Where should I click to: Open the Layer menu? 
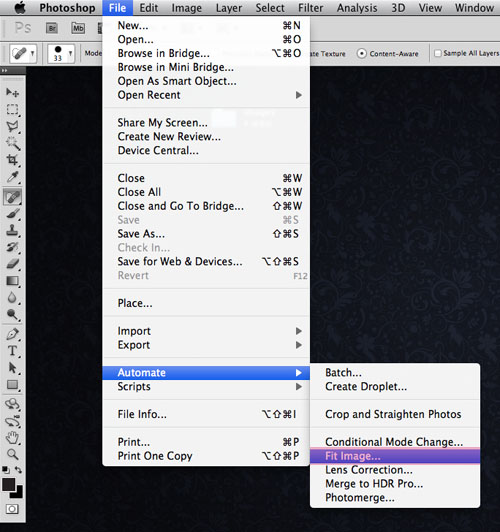point(229,8)
